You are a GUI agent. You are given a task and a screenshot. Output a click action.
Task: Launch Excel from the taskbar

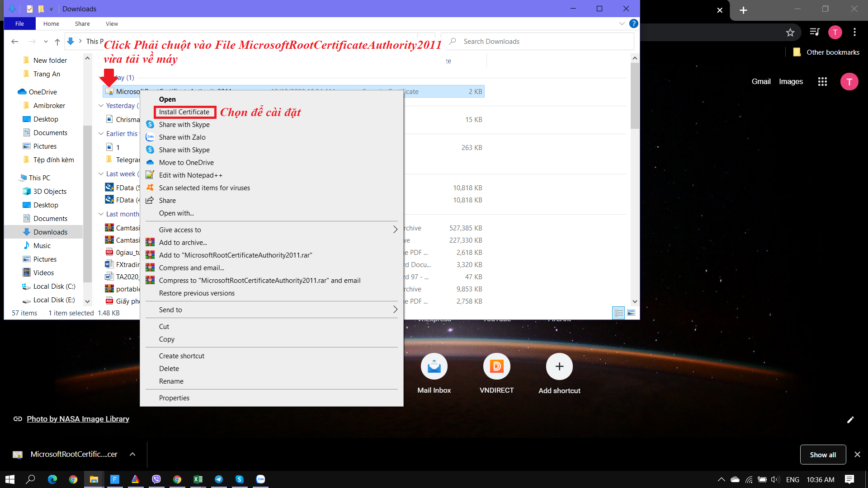click(x=198, y=479)
